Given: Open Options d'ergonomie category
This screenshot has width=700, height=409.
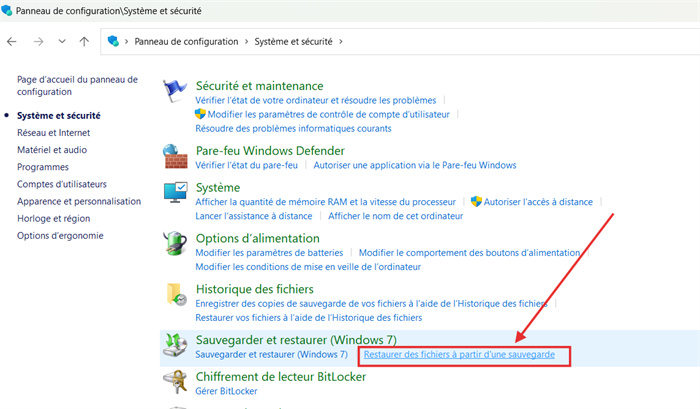Looking at the screenshot, I should 60,235.
